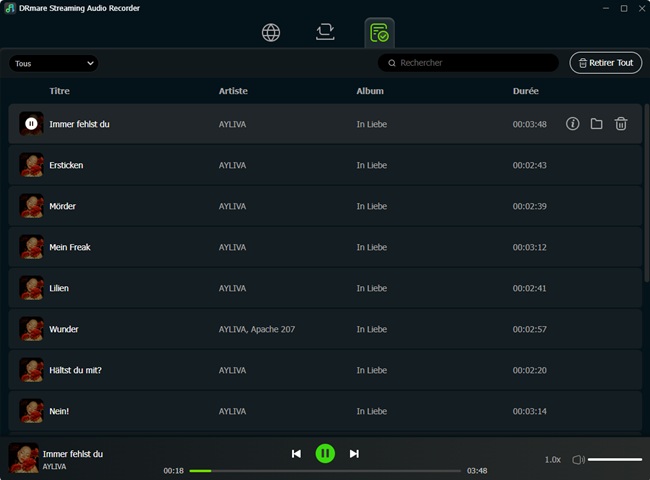Select the Nein! track title
The image size is (650, 480).
(x=59, y=411)
